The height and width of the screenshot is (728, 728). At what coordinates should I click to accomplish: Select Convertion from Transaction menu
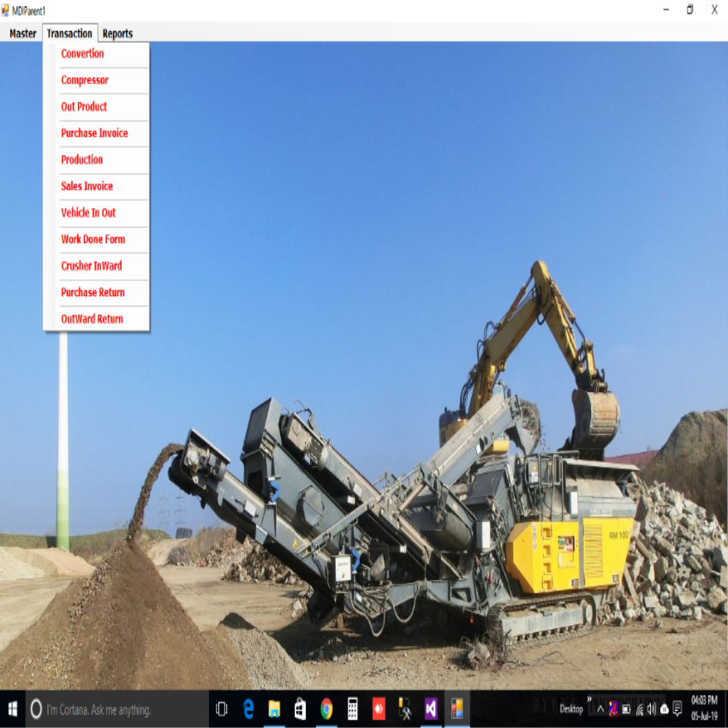tap(82, 54)
